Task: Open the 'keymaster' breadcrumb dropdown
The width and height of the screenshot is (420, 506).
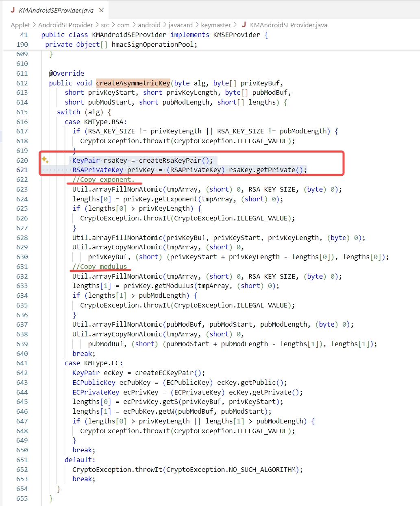Action: point(216,25)
